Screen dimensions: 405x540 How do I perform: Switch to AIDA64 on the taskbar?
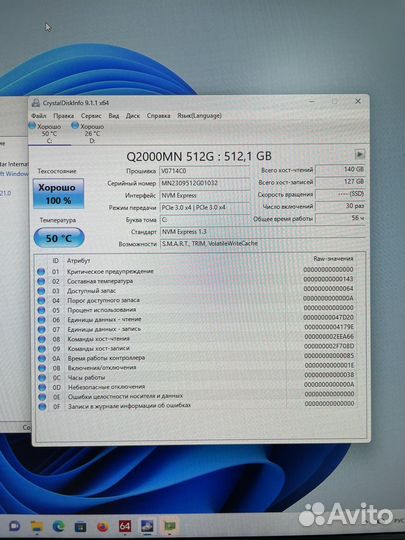pos(125,526)
